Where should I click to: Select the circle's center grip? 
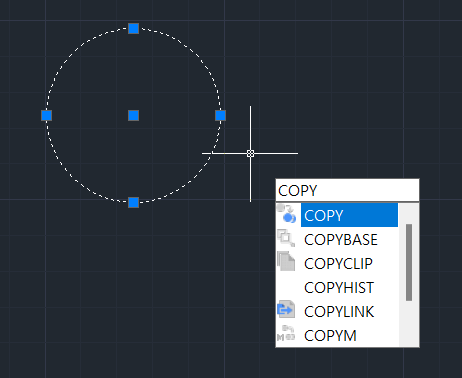coord(134,116)
